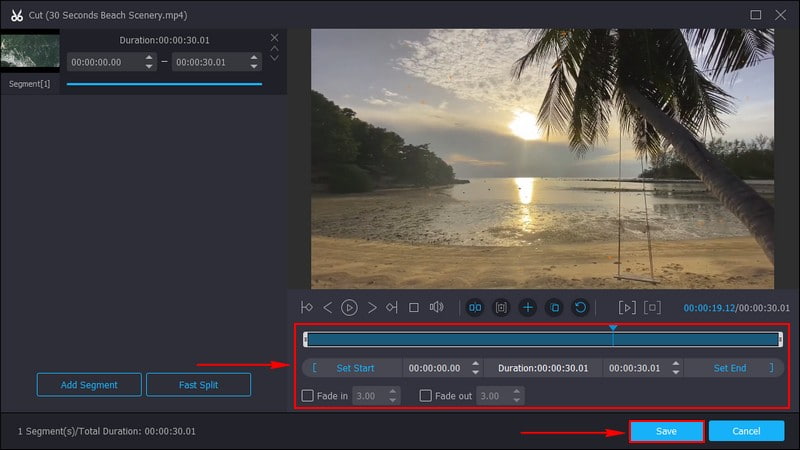Image resolution: width=800 pixels, height=450 pixels.
Task: Enable the Fade out checkbox
Action: point(426,396)
